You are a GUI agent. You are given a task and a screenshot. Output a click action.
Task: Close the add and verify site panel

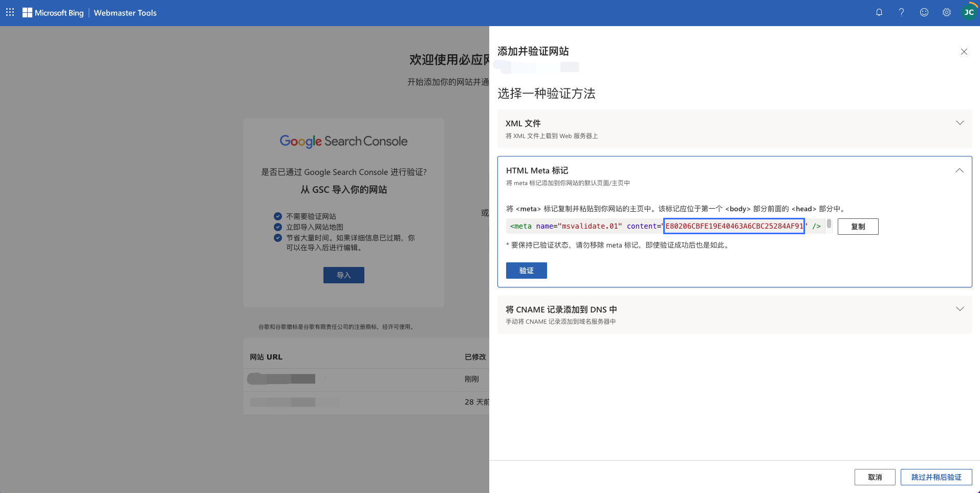click(964, 52)
